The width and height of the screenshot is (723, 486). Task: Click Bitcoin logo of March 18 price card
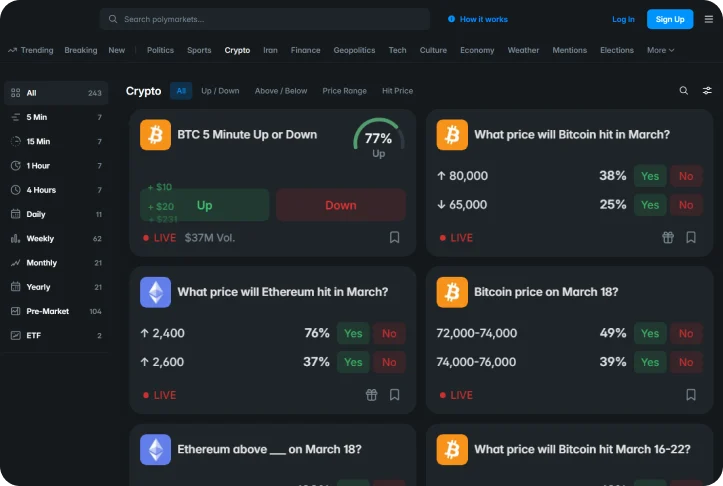(452, 292)
